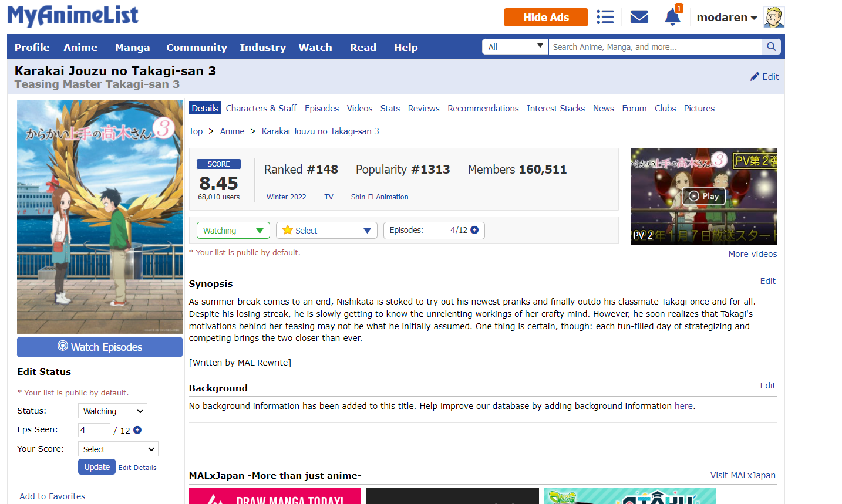This screenshot has width=842, height=504.
Task: Click the anime cover poster image
Action: [100, 217]
